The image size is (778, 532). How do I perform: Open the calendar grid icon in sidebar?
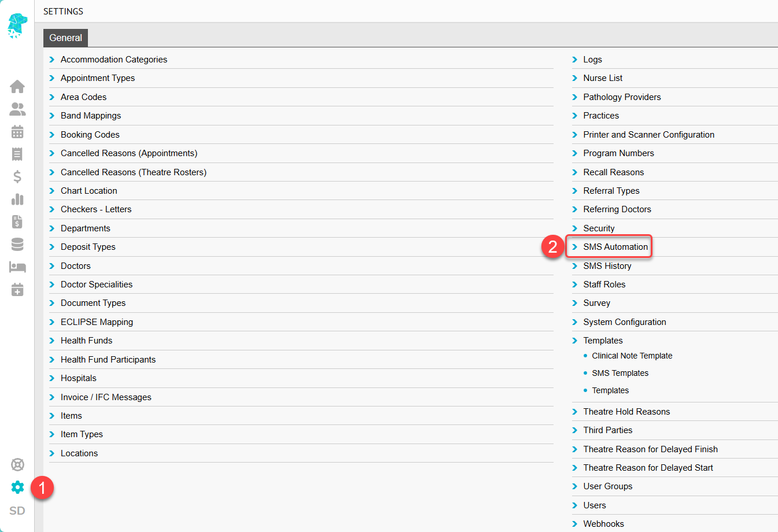click(x=17, y=131)
